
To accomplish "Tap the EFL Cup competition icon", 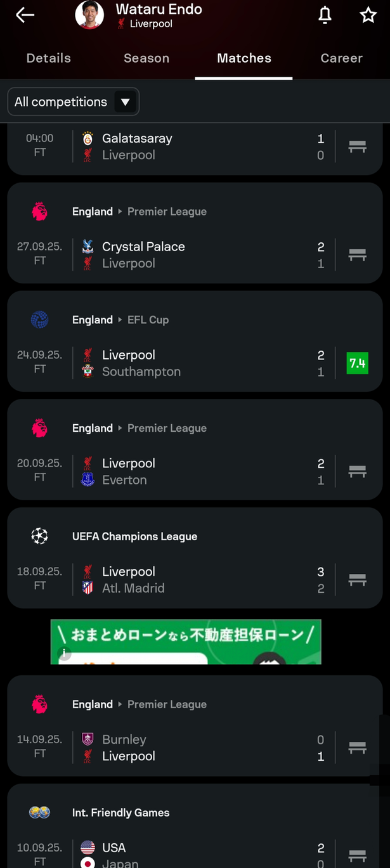I will [39, 320].
